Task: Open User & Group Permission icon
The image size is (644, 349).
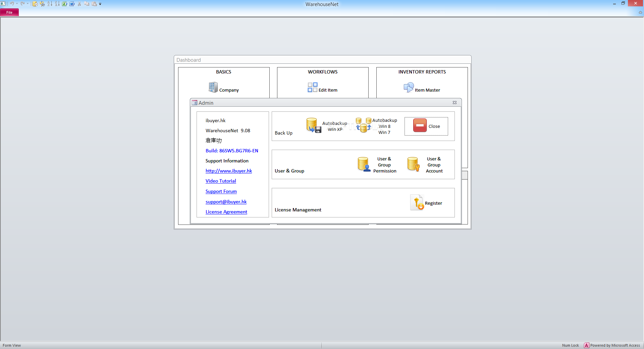Action: [x=364, y=164]
